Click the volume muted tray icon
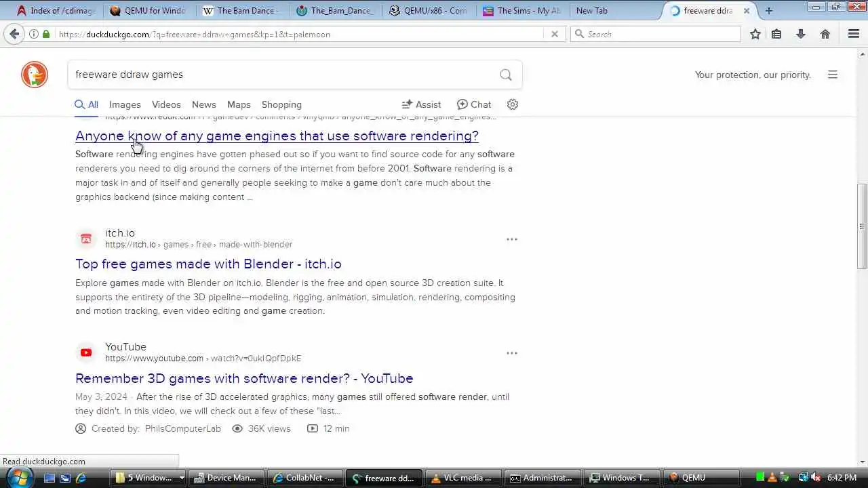Screen dimensions: 868x488 pyautogui.click(x=816, y=478)
